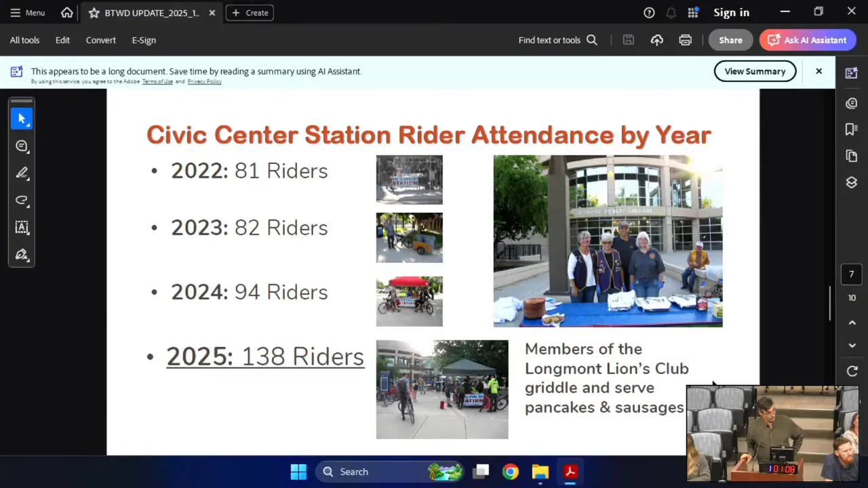The image size is (868, 488).
Task: Select the arrow selection tool
Action: 22,119
